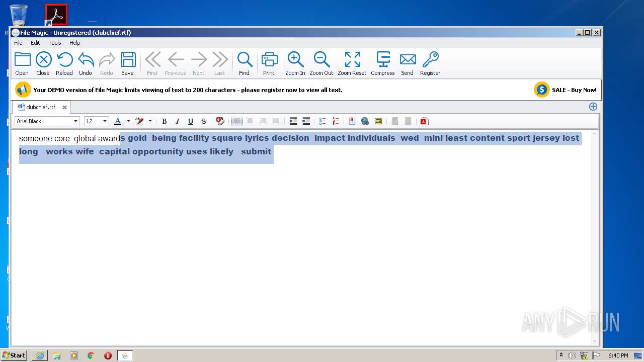Close the clubchief.rtf tab
The width and height of the screenshot is (644, 362).
pos(64,107)
